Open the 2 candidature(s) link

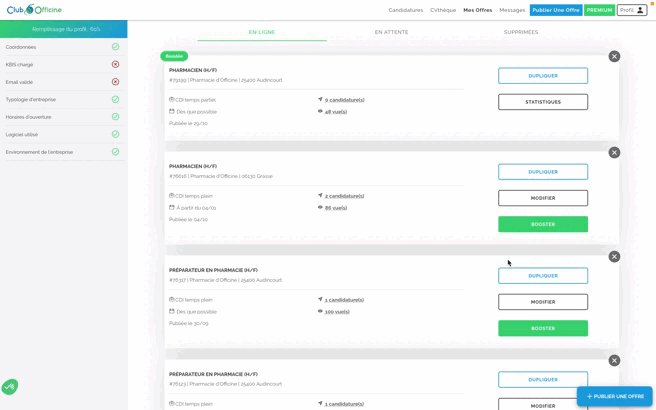pyautogui.click(x=344, y=196)
